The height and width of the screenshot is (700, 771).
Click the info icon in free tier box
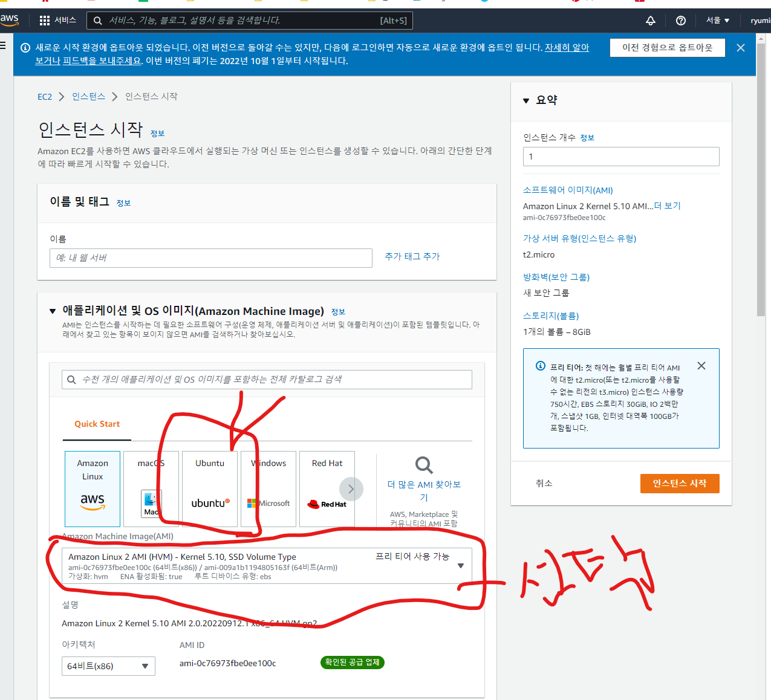(541, 366)
